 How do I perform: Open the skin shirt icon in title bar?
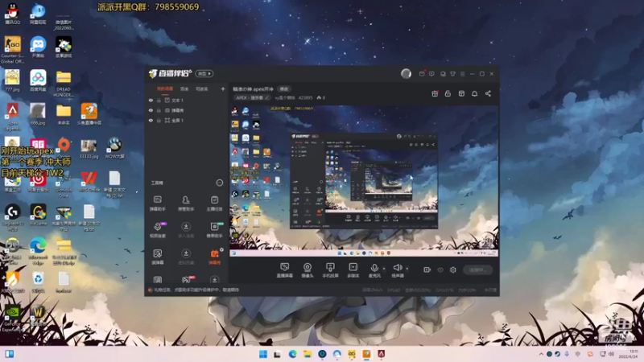coord(452,74)
